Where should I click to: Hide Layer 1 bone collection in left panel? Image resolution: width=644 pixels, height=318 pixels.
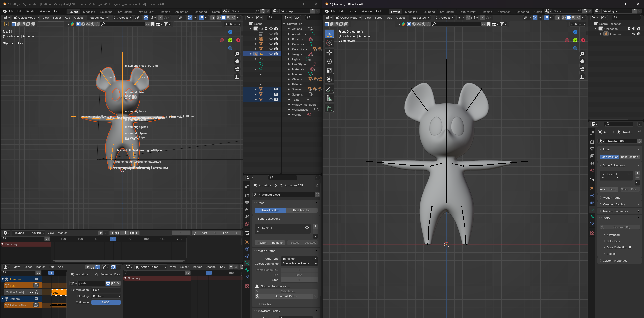click(307, 227)
